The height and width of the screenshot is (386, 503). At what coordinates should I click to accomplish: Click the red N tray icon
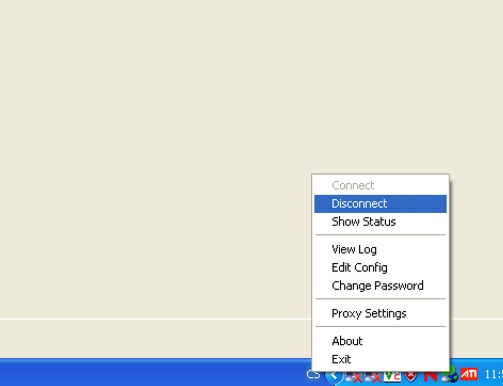point(430,376)
